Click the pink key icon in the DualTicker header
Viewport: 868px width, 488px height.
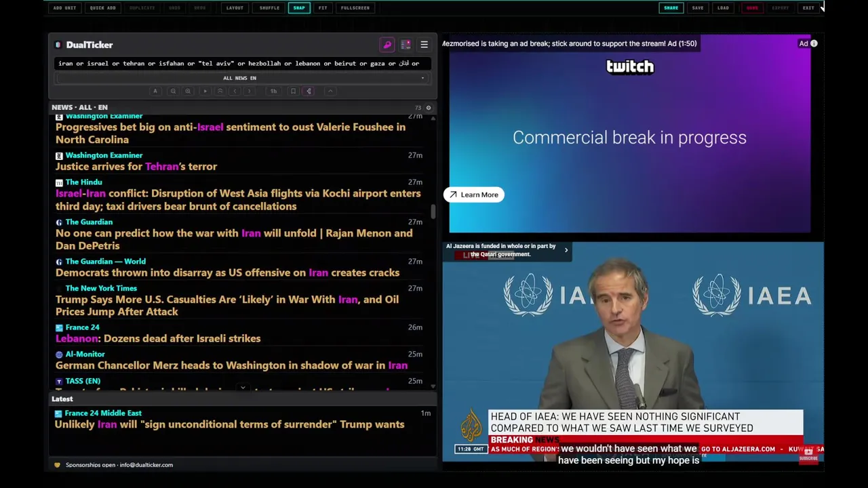387,45
